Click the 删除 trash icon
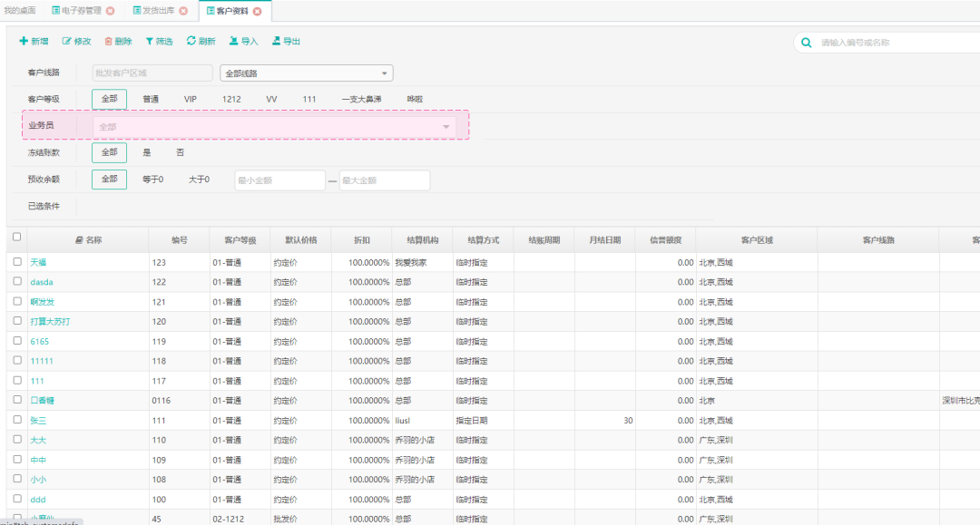This screenshot has height=525, width=980. (x=109, y=42)
